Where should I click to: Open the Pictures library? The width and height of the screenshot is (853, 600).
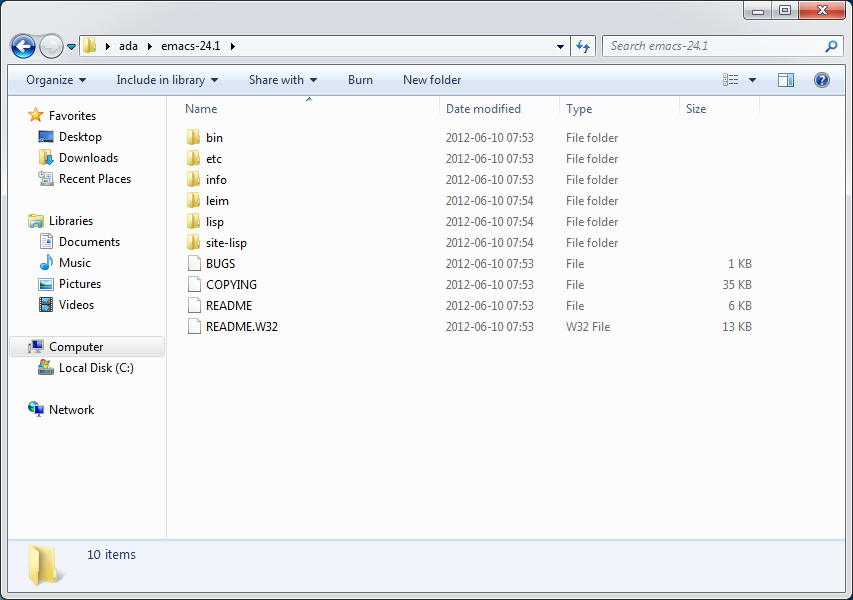(x=79, y=284)
